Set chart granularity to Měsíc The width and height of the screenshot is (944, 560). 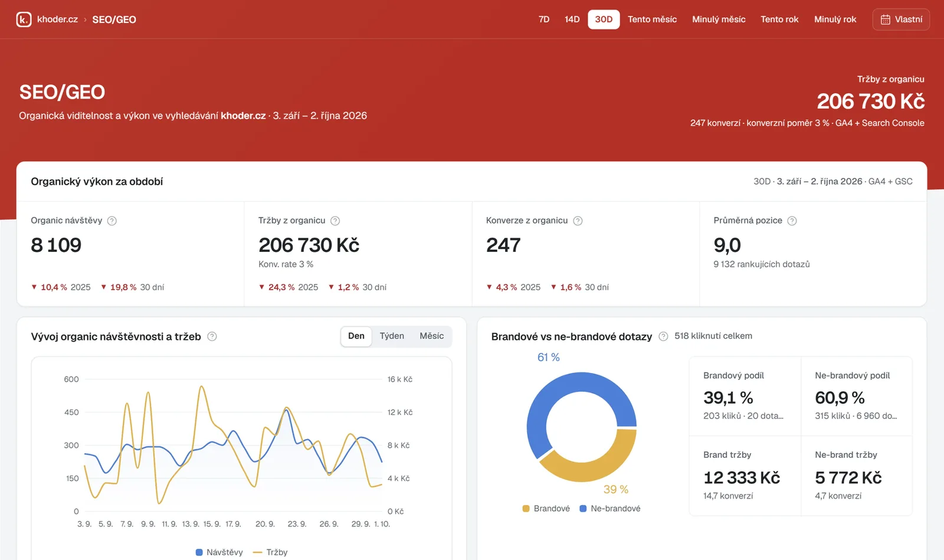431,336
